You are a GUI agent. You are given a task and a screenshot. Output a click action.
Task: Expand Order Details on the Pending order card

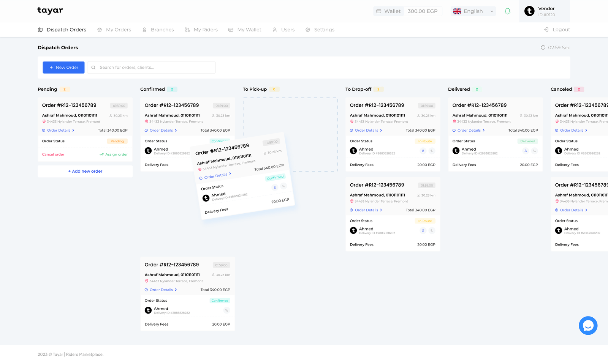click(59, 131)
